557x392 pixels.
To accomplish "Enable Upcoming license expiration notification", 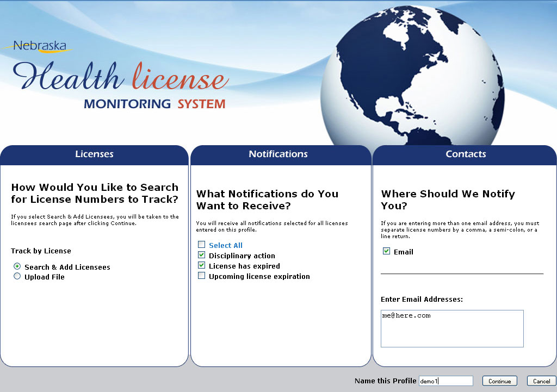I will click(202, 276).
